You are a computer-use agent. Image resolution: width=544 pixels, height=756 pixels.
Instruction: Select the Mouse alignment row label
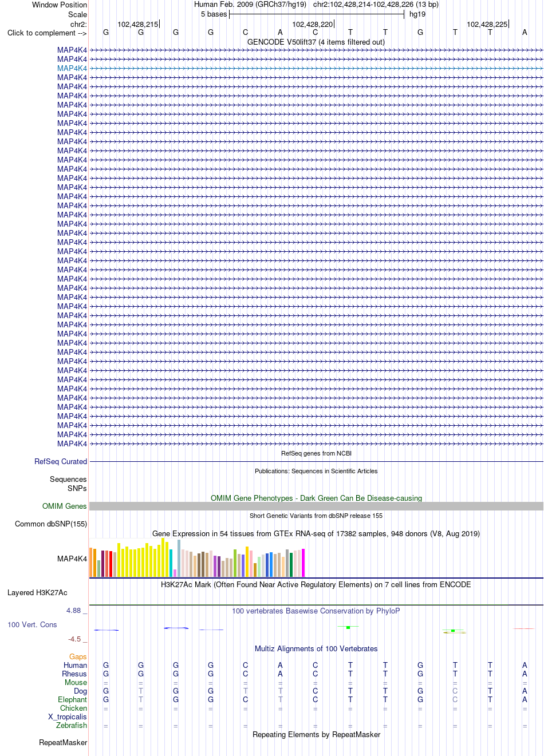(x=76, y=682)
